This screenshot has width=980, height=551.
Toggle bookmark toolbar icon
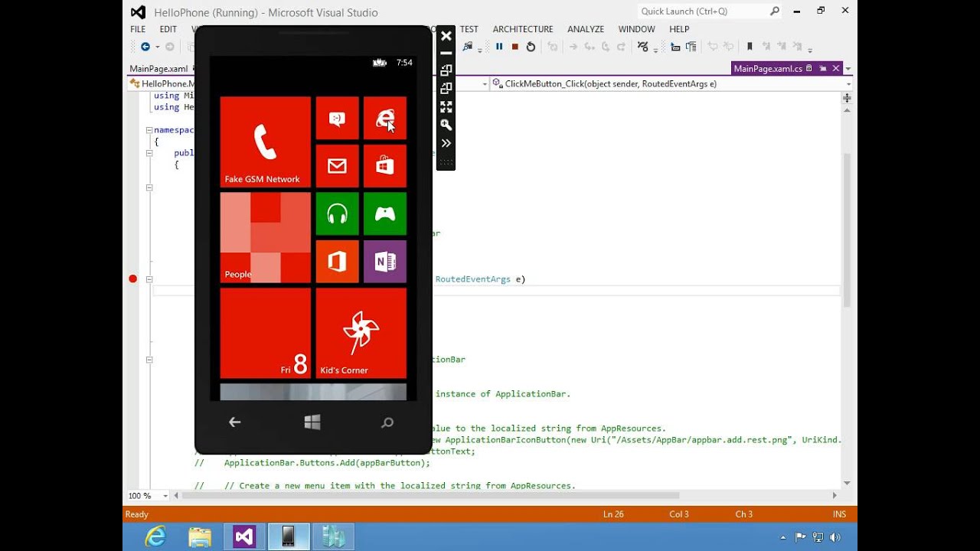click(x=750, y=47)
